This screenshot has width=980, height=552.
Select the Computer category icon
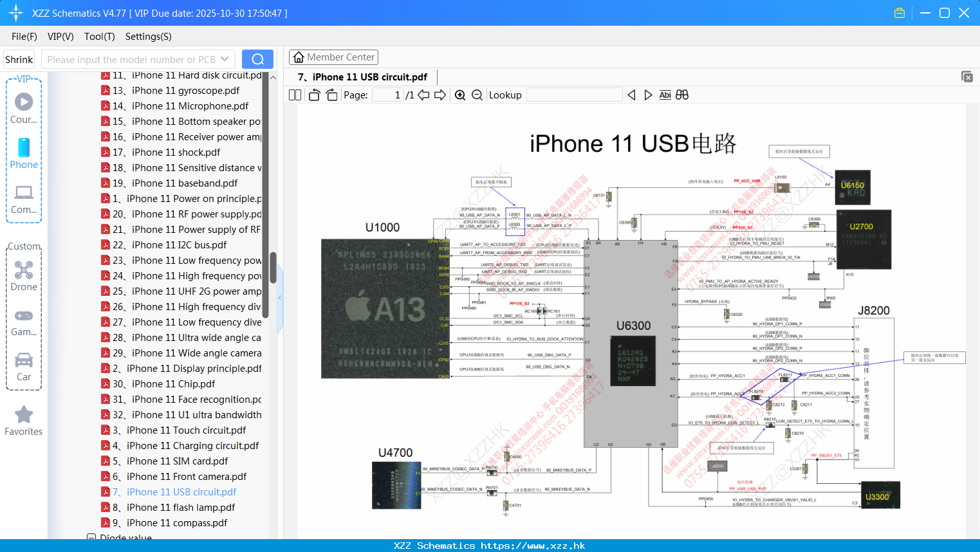pos(24,199)
